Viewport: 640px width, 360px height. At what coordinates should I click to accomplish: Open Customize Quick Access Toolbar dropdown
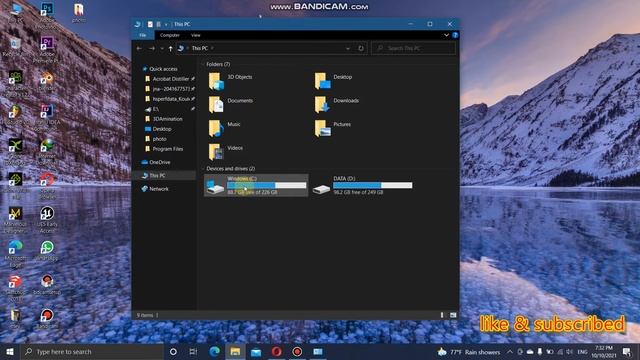pos(166,24)
